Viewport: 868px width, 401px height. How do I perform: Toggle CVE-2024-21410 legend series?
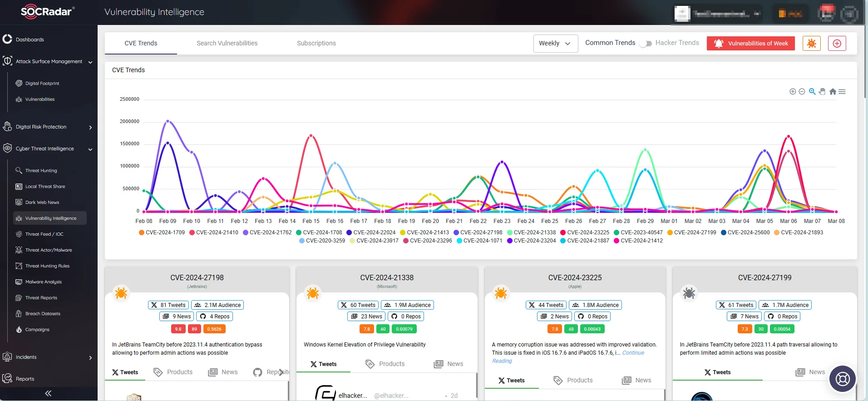coord(214,233)
